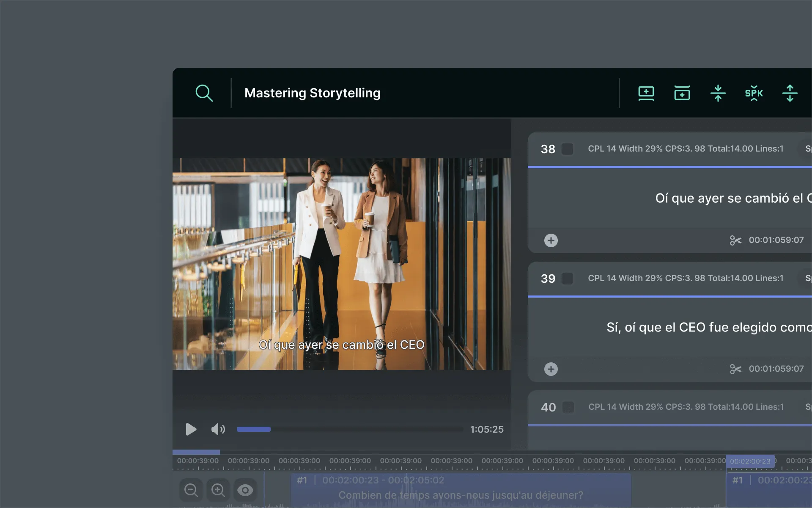The height and width of the screenshot is (508, 812).
Task: Click the SPK speaker icon
Action: 754,93
